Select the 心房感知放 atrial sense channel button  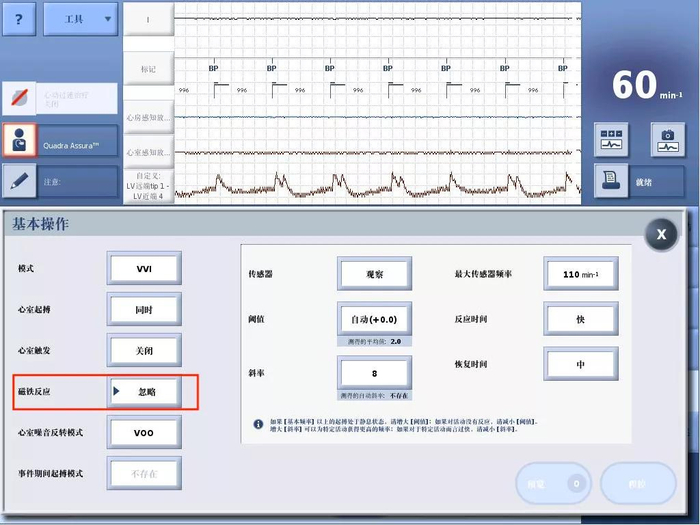click(x=148, y=117)
